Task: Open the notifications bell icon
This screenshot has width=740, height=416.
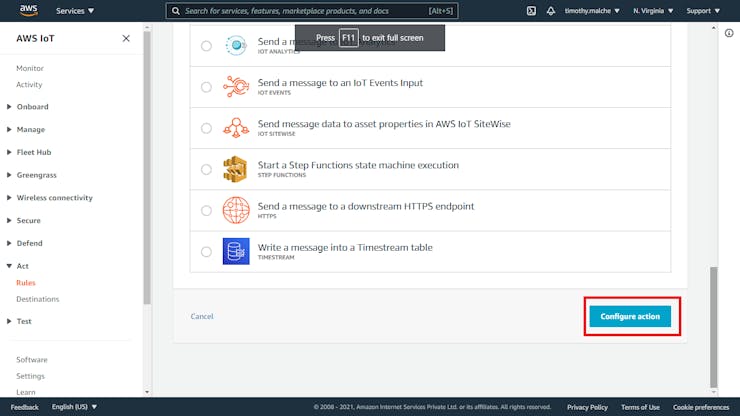Action: pos(550,10)
